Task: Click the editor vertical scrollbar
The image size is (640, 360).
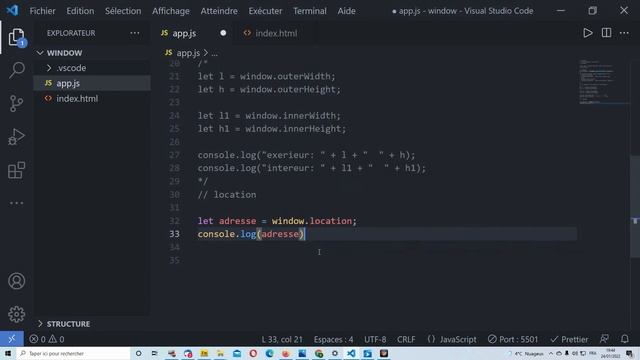Action: pos(635,206)
